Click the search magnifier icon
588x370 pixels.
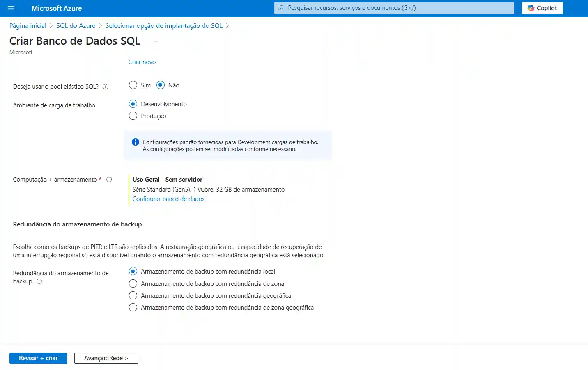(x=281, y=8)
